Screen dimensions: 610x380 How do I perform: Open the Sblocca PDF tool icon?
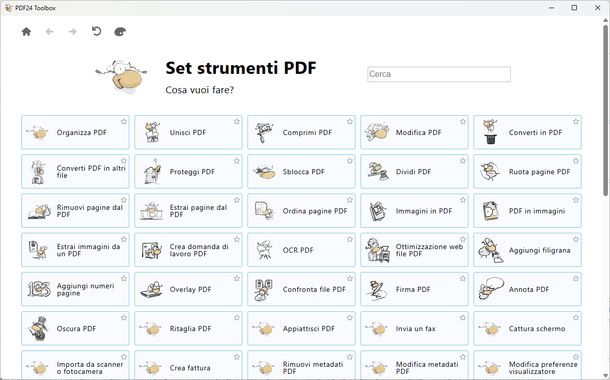point(265,172)
